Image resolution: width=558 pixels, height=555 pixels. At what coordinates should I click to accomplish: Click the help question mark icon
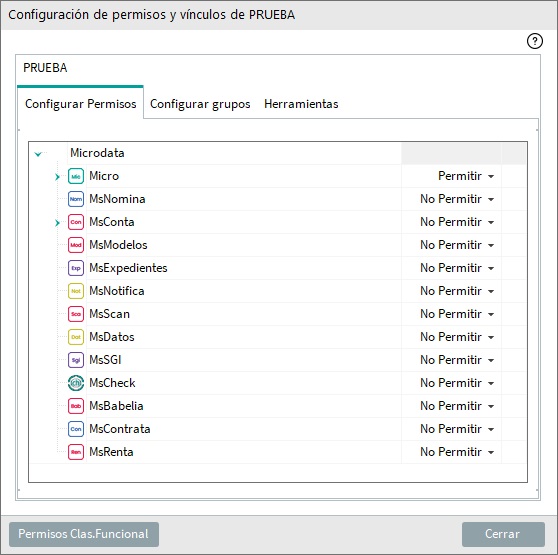click(535, 41)
